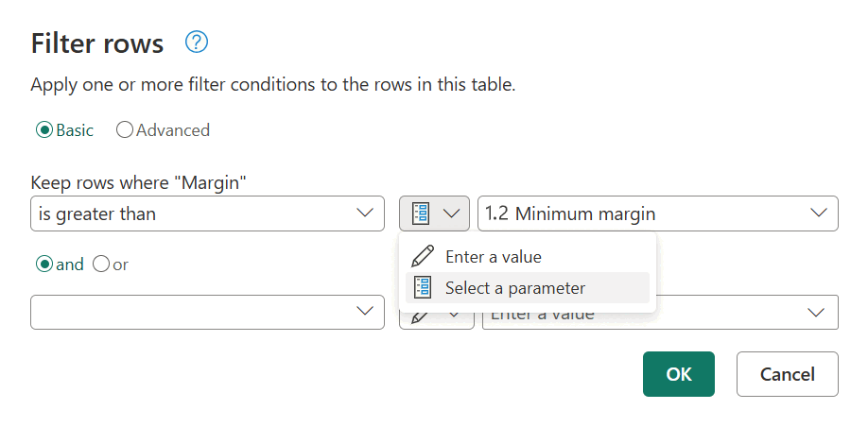Choose the "or" radio option

[101, 265]
